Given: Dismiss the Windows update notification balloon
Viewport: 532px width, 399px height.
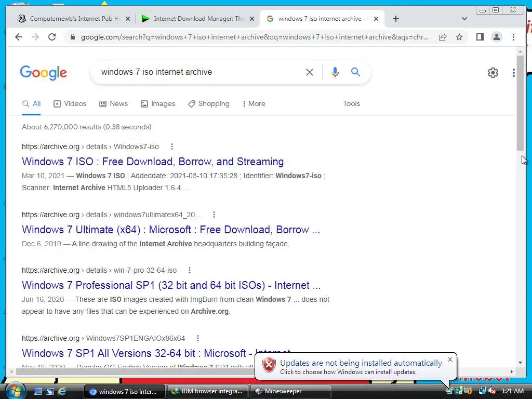Looking at the screenshot, I should (x=450, y=360).
